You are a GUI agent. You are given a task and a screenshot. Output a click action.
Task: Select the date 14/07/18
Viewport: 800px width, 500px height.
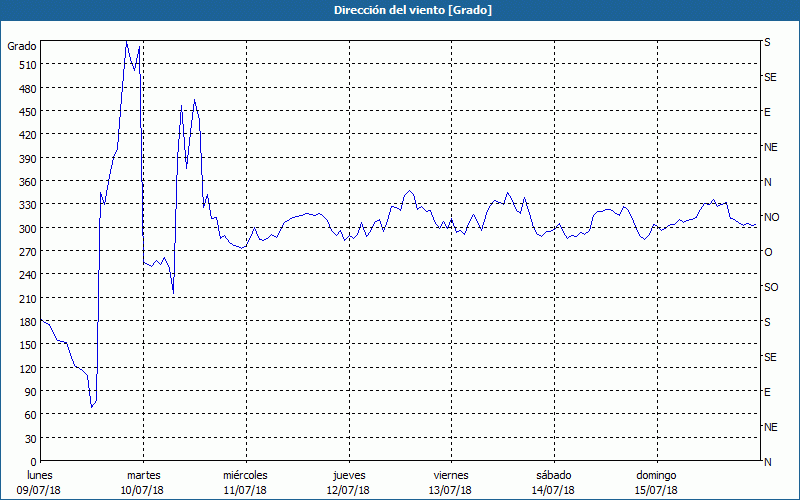pos(554,491)
